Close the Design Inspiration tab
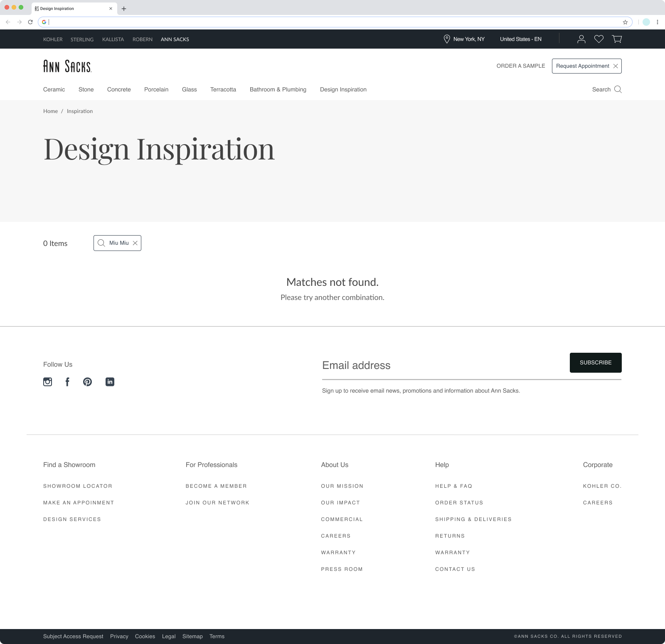This screenshot has width=665, height=644. pyautogui.click(x=111, y=9)
